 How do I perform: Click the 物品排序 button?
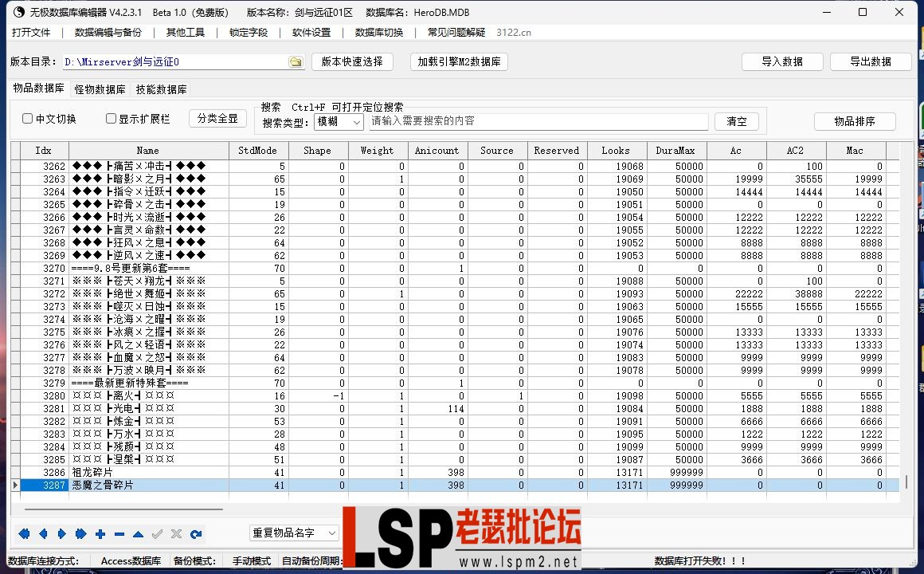tap(855, 121)
